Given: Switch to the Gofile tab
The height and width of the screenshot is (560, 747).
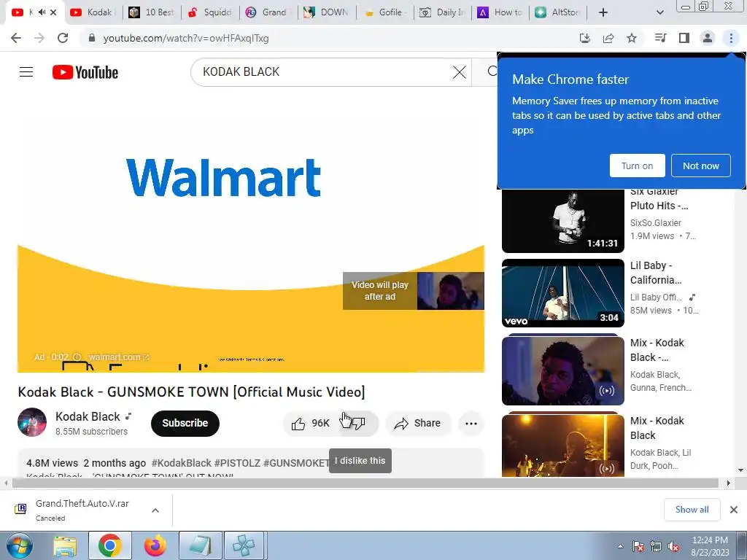Looking at the screenshot, I should click(384, 12).
